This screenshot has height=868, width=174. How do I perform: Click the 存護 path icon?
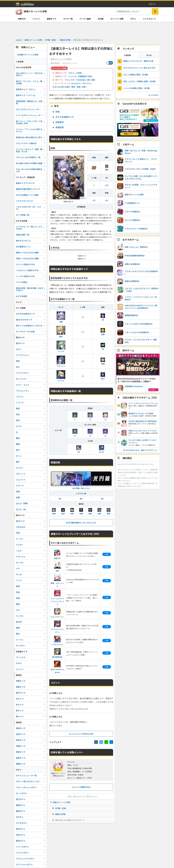(81, 510)
